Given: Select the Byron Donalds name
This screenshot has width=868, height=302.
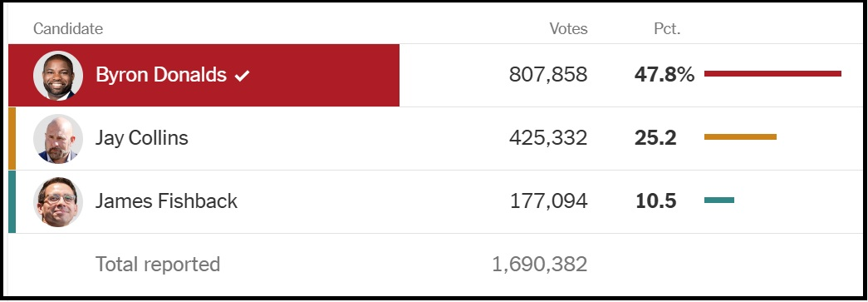Looking at the screenshot, I should (161, 75).
